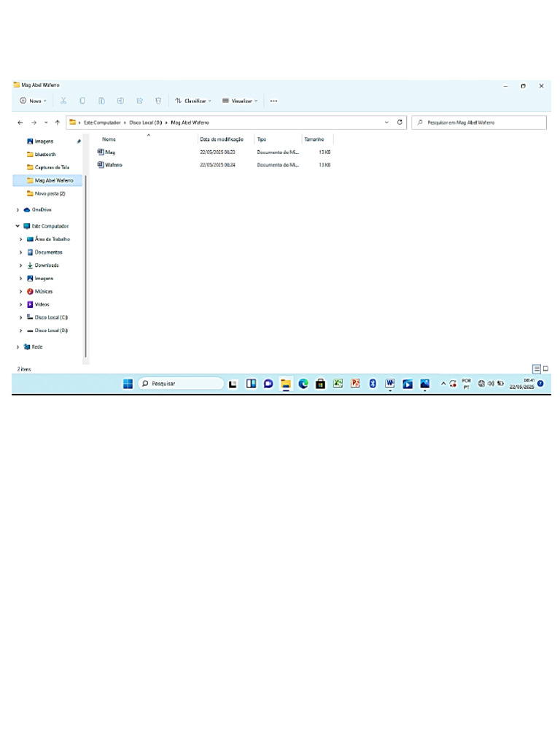Click the Copy icon in toolbar

tap(82, 101)
